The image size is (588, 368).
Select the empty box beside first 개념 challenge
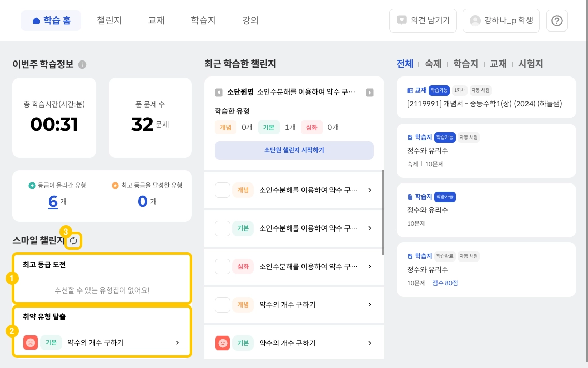222,190
